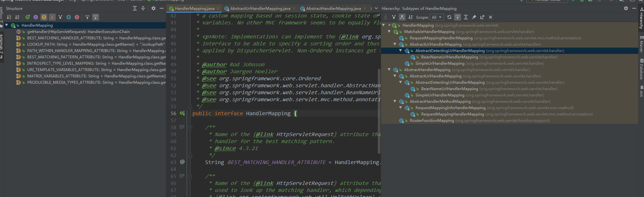
Task: Pin the Hierarchy tab
Action: pyautogui.click(x=474, y=17)
